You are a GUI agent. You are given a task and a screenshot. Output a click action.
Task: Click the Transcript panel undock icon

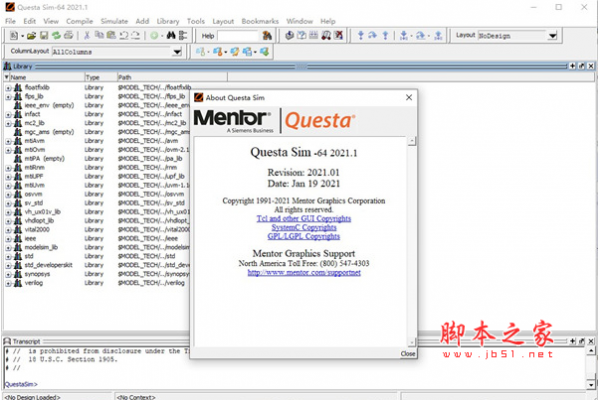tap(582, 341)
